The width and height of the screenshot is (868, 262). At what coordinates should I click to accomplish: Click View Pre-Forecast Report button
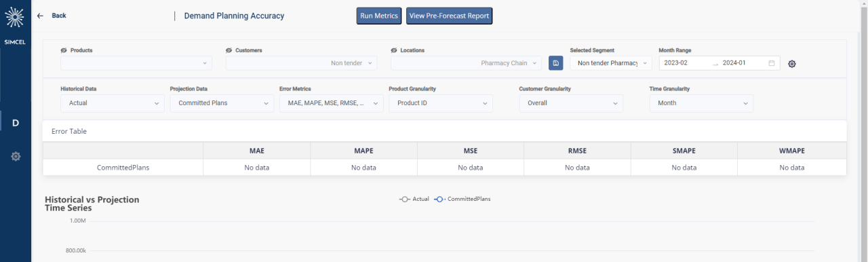coord(449,16)
